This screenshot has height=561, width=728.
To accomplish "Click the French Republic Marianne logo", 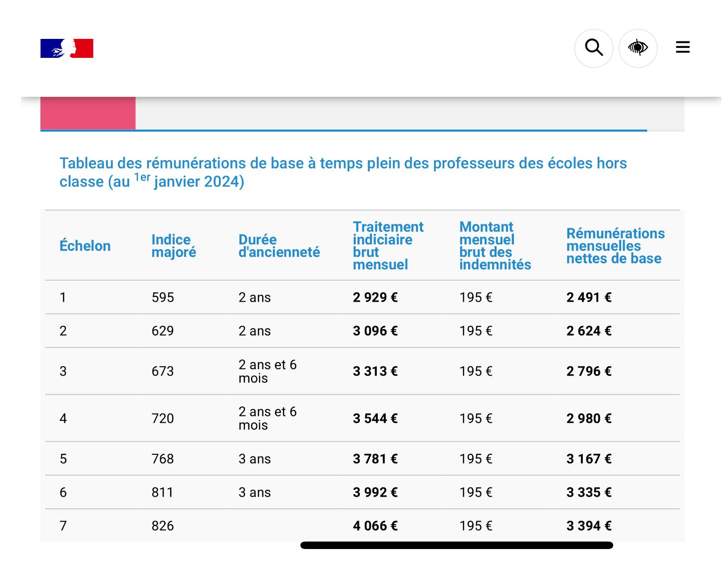I will coord(67,48).
